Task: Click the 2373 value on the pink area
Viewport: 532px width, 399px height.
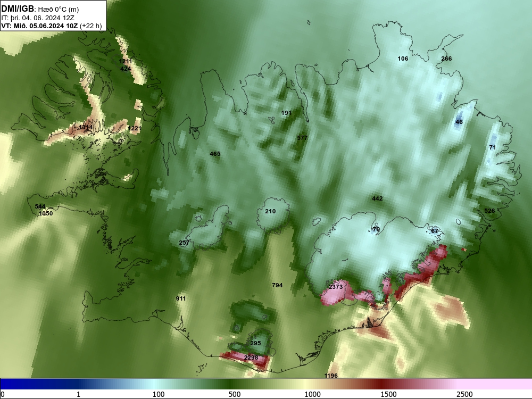Action: click(x=336, y=287)
